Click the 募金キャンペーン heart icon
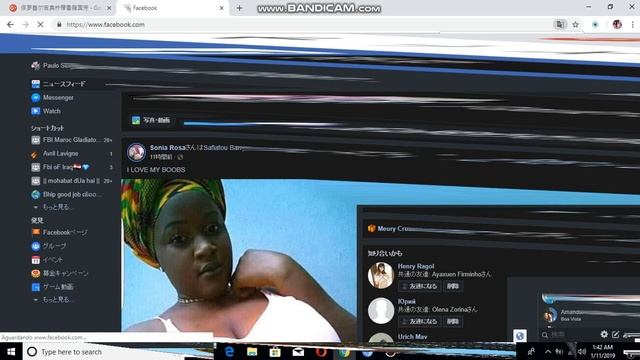This screenshot has height=360, width=640. tap(36, 273)
